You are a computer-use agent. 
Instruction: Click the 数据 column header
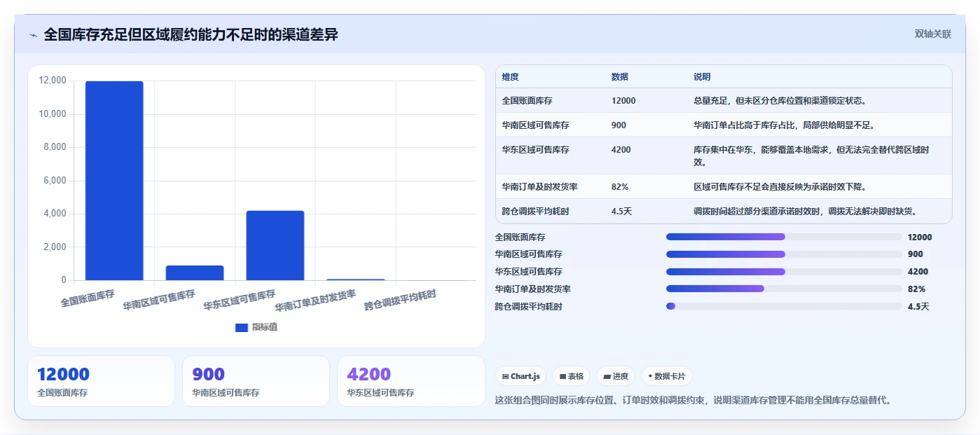tap(620, 76)
